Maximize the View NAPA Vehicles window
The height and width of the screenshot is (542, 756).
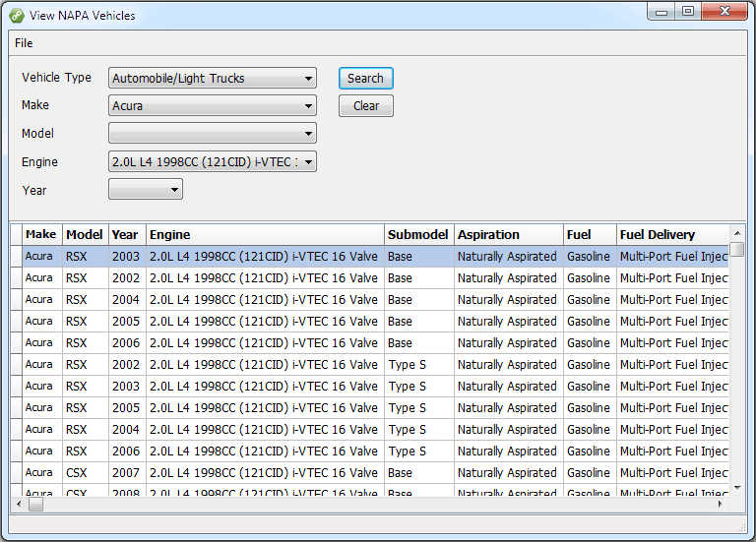pos(687,12)
